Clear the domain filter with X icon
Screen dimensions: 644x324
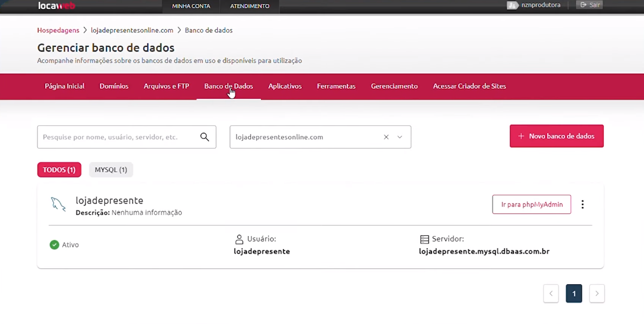click(x=386, y=137)
